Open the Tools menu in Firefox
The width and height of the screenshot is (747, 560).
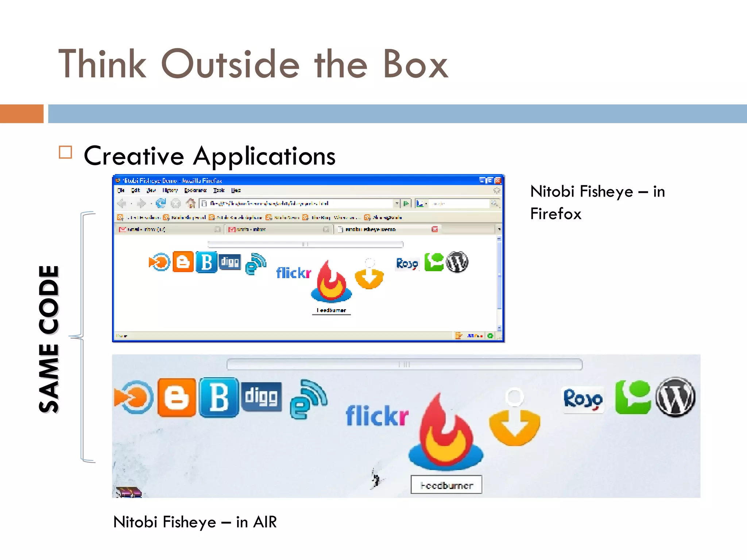[x=219, y=190]
